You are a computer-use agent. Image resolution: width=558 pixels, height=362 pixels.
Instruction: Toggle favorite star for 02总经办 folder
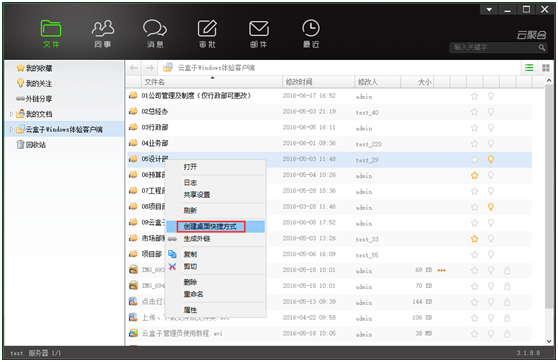coord(474,112)
